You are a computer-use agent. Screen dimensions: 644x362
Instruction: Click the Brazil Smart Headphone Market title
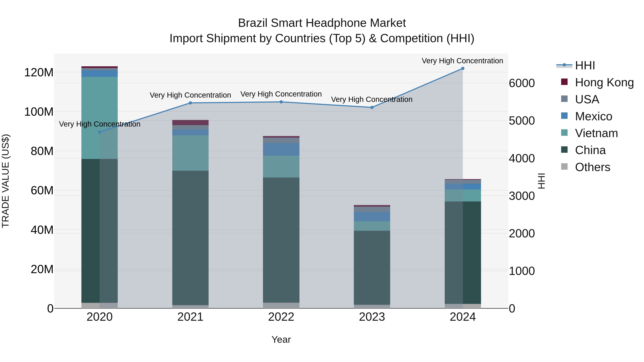pyautogui.click(x=322, y=23)
